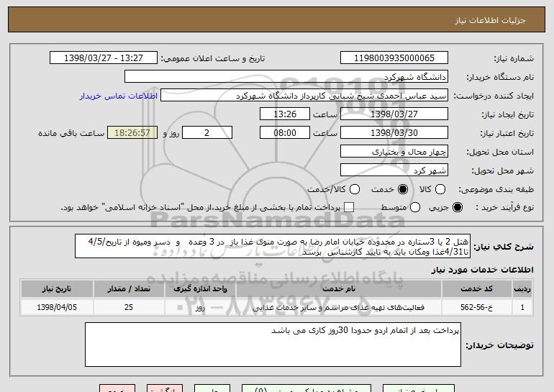Viewport: 554px width, 392px height.
Task: Click the service name cell فعالیت‌های تهیه غذای مراسم
Action: [338, 307]
